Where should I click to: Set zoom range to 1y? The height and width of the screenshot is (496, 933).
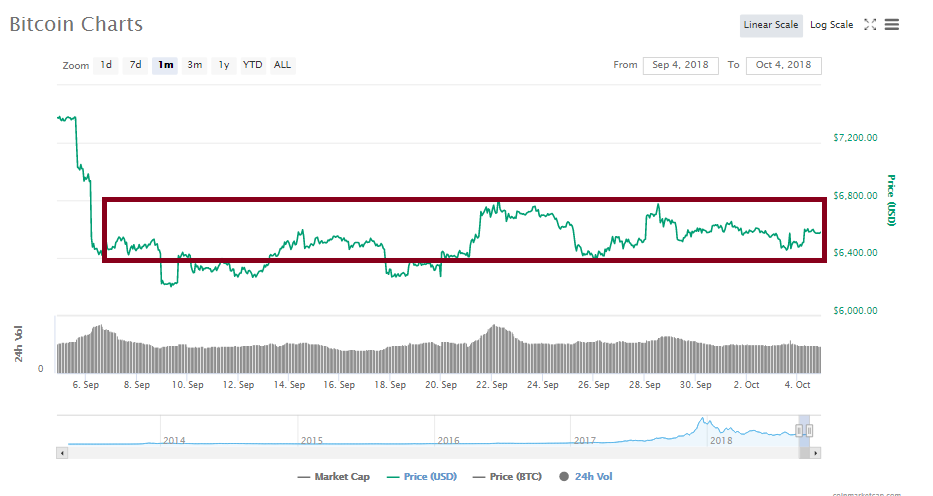[224, 65]
